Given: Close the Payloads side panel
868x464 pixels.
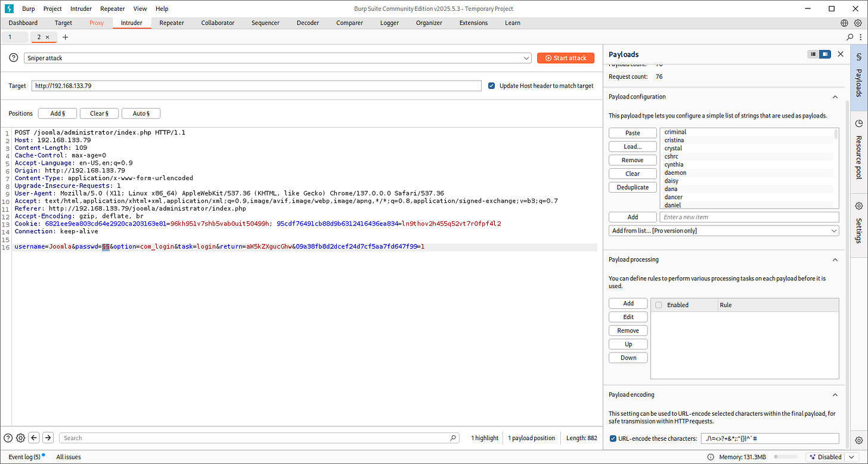Looking at the screenshot, I should point(841,54).
